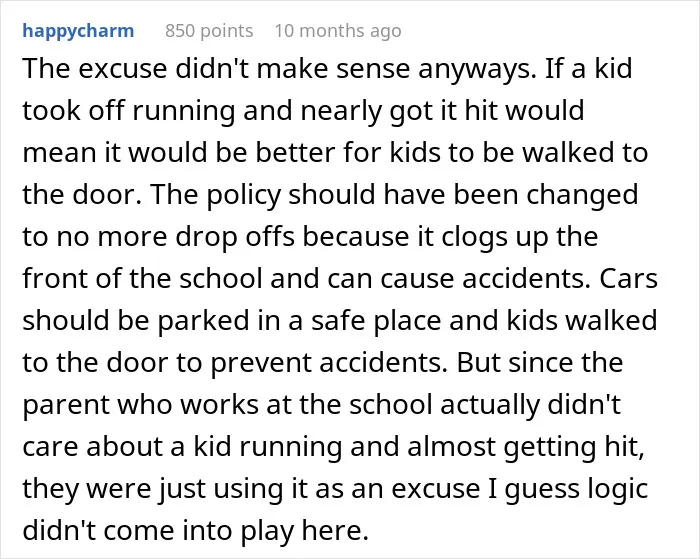Click the word play in the last line
Image resolution: width=700 pixels, height=559 pixels.
[267, 530]
